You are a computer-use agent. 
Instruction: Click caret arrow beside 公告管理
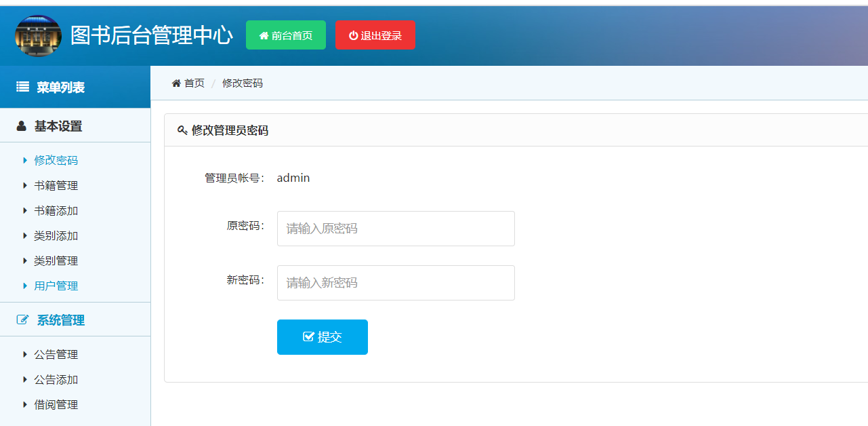(25, 355)
